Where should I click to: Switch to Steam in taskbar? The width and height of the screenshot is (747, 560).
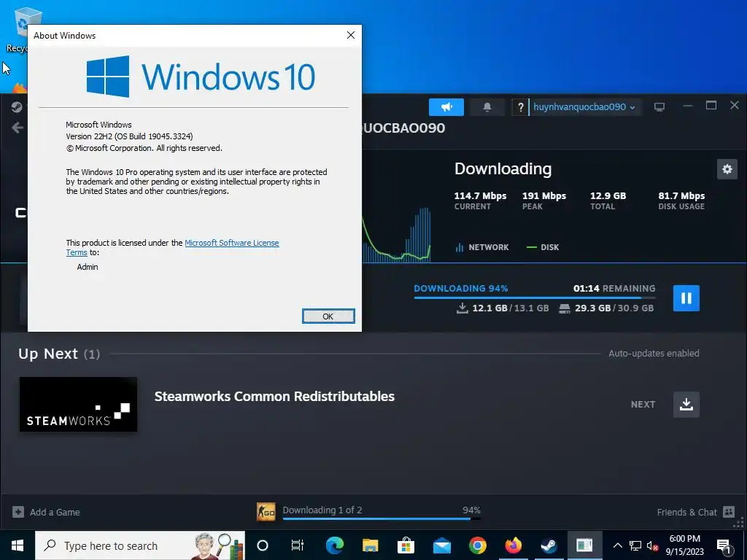(x=549, y=545)
